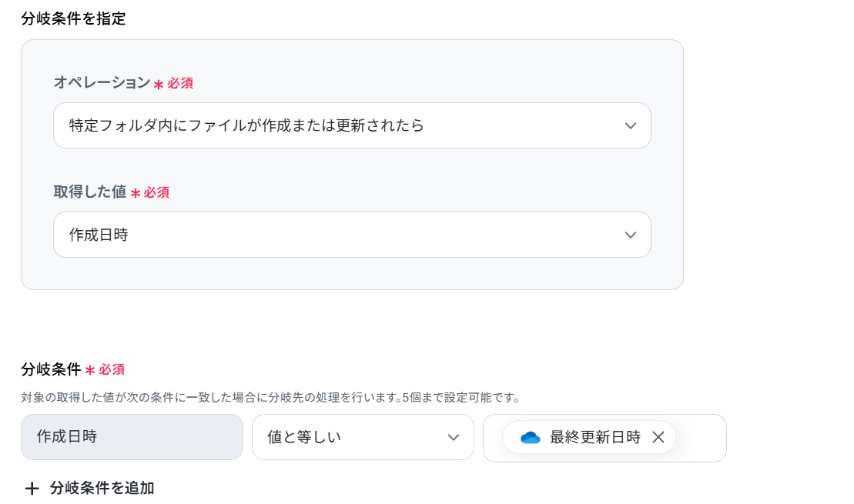
Task: Open the オペレーション dropdown
Action: pyautogui.click(x=352, y=125)
